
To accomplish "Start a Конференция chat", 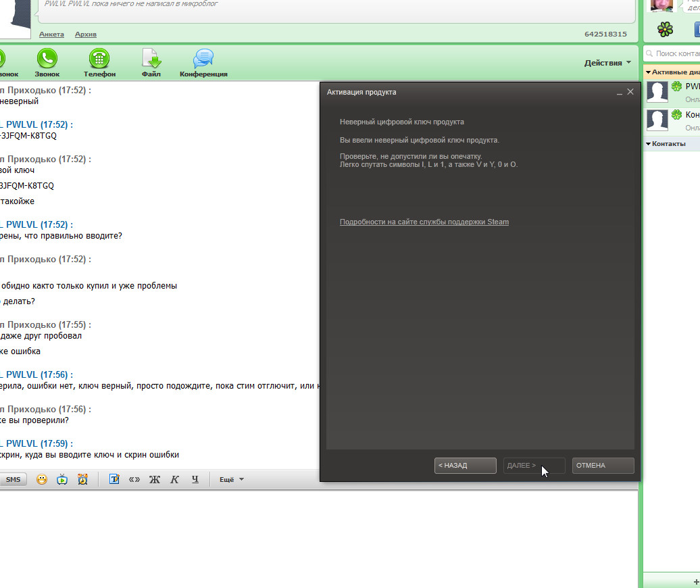I will point(203,62).
